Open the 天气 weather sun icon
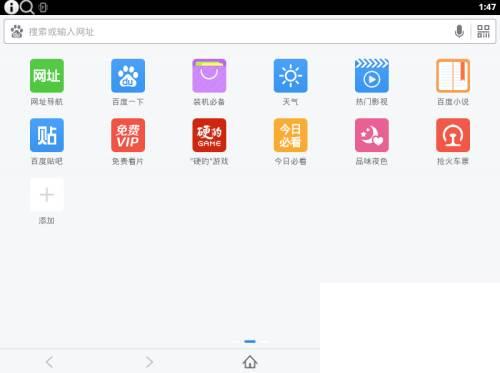Screen dimensions: 500x373 [x=291, y=76]
